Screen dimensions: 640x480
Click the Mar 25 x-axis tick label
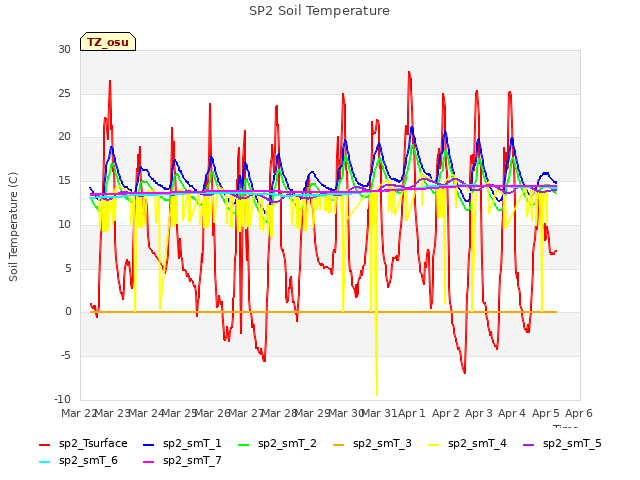pyautogui.click(x=180, y=413)
